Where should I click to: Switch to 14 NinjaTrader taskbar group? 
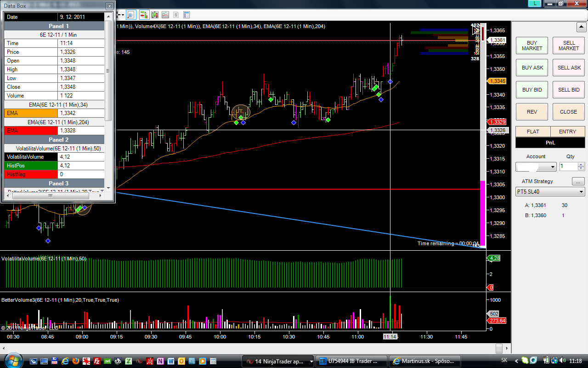[x=278, y=361]
